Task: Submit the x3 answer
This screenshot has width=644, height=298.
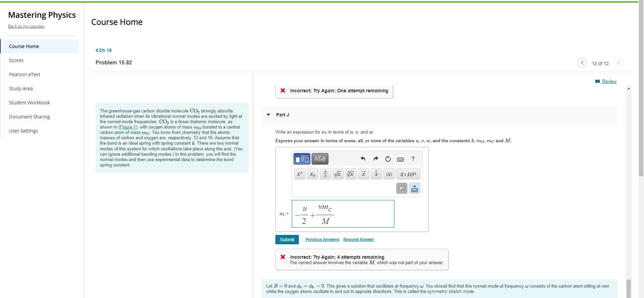Action: 287,240
